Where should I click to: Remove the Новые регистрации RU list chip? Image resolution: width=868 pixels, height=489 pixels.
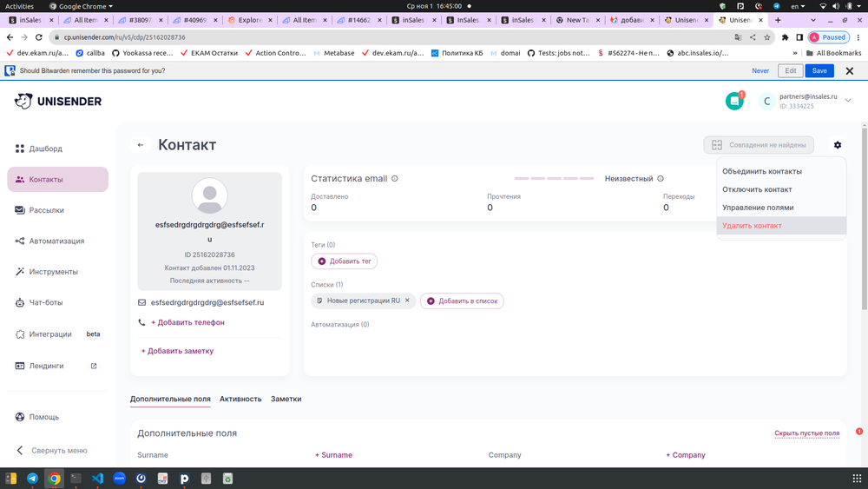pyautogui.click(x=407, y=301)
